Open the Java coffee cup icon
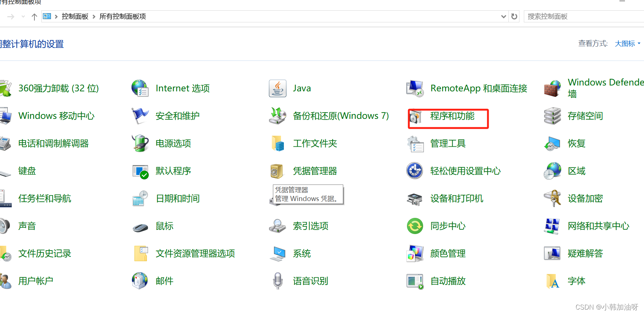The height and width of the screenshot is (314, 644). [277, 88]
